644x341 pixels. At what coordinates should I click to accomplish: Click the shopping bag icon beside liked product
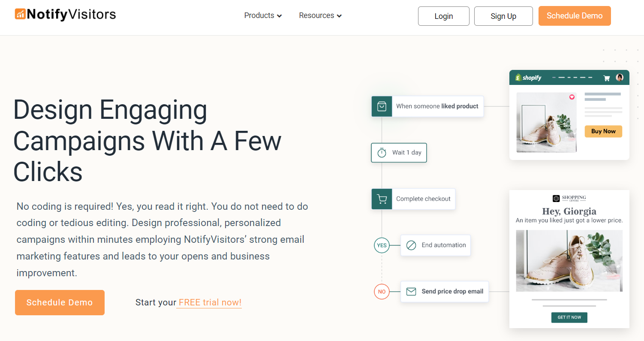click(382, 106)
